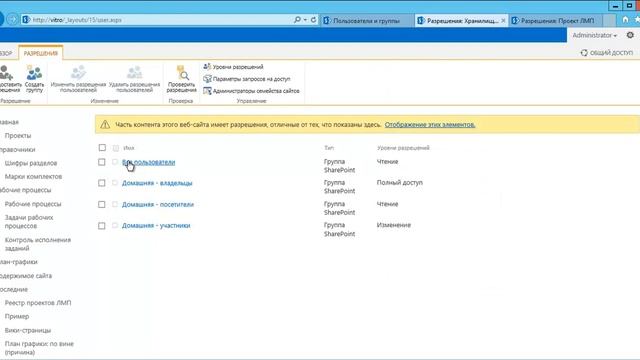Open Уровни разрешений in the ribbon
The image size is (640, 360).
233,67
